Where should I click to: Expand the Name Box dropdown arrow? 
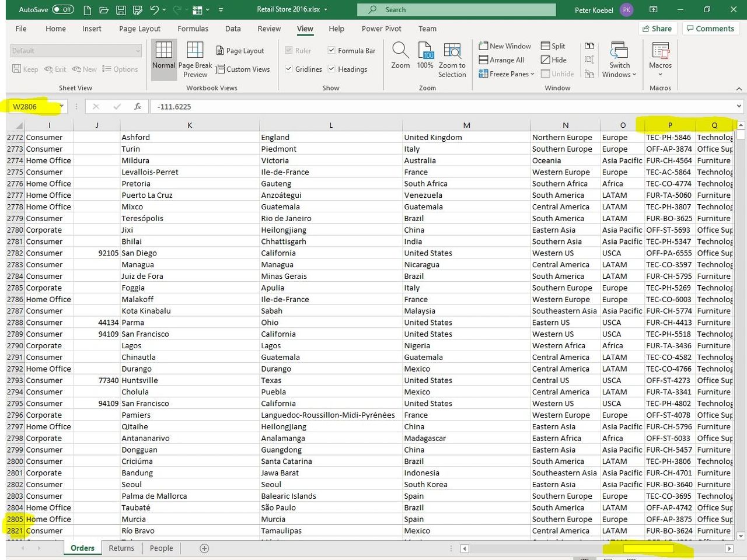coord(61,107)
